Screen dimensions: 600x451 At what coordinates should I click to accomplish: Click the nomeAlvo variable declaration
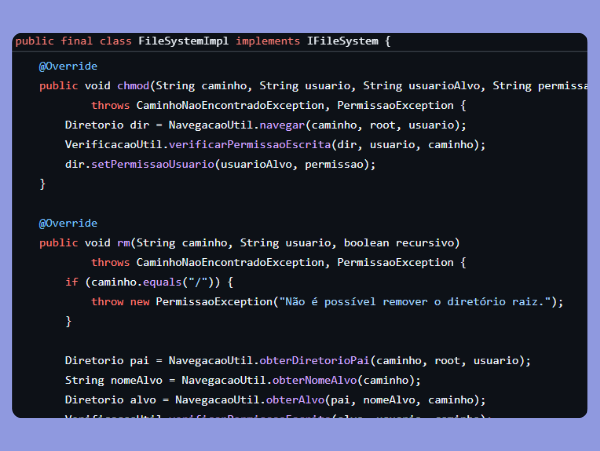(x=136, y=380)
